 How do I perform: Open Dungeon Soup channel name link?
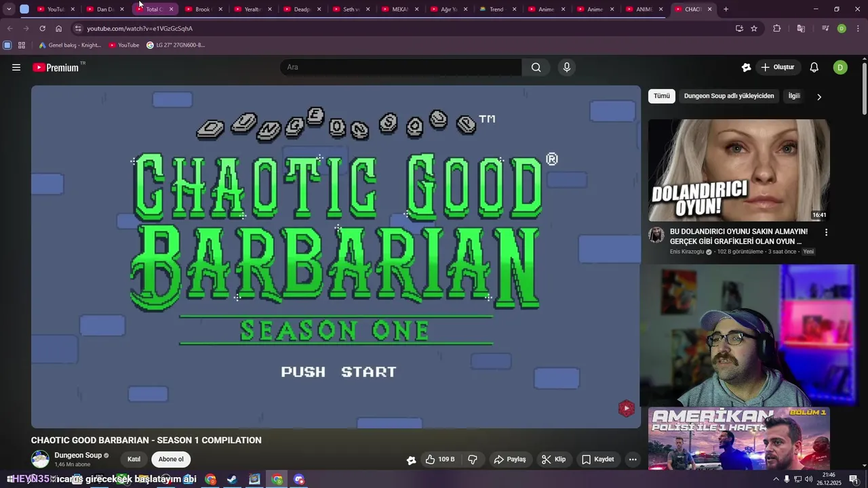pos(78,455)
